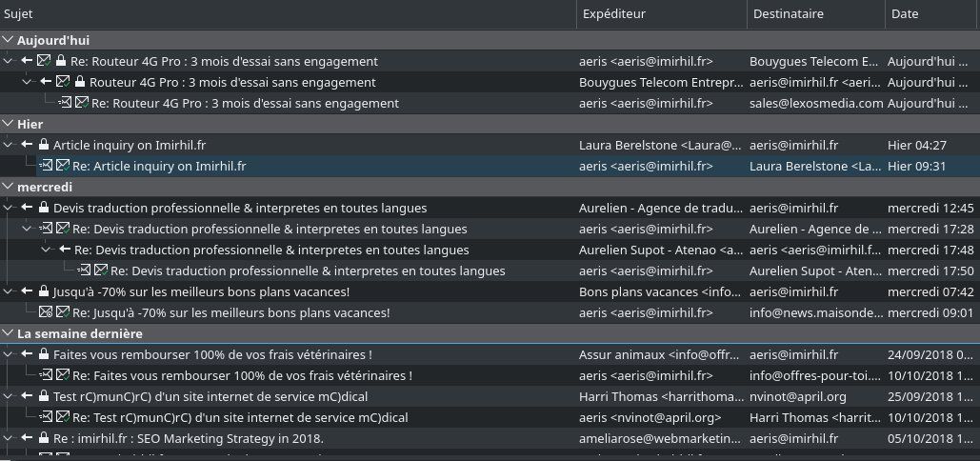This screenshot has width=980, height=461.
Task: Click the lock icon on Jusqu'à -70% message
Action: click(44, 291)
